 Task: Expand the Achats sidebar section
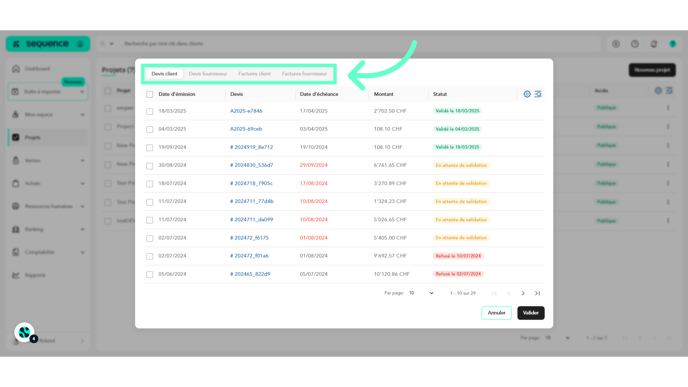82,183
